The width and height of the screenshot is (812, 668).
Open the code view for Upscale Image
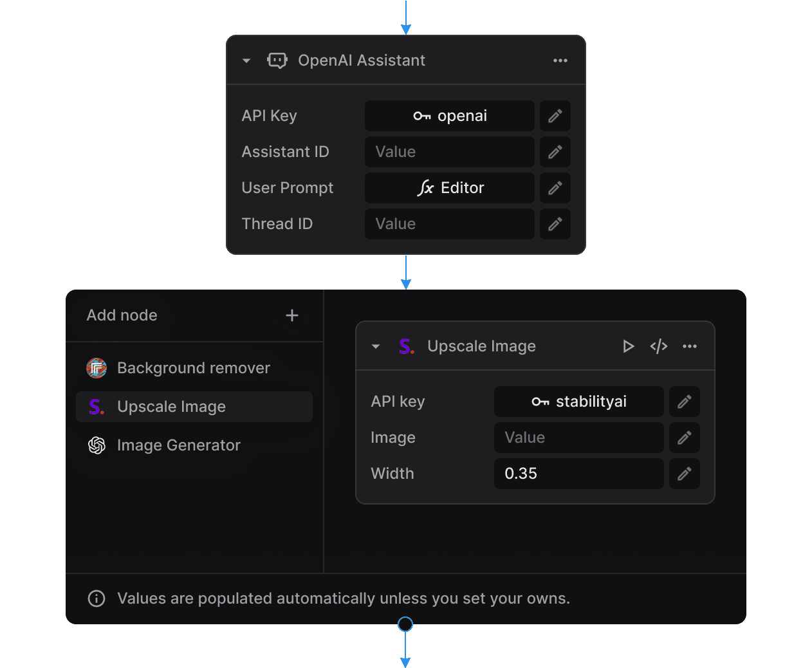658,346
